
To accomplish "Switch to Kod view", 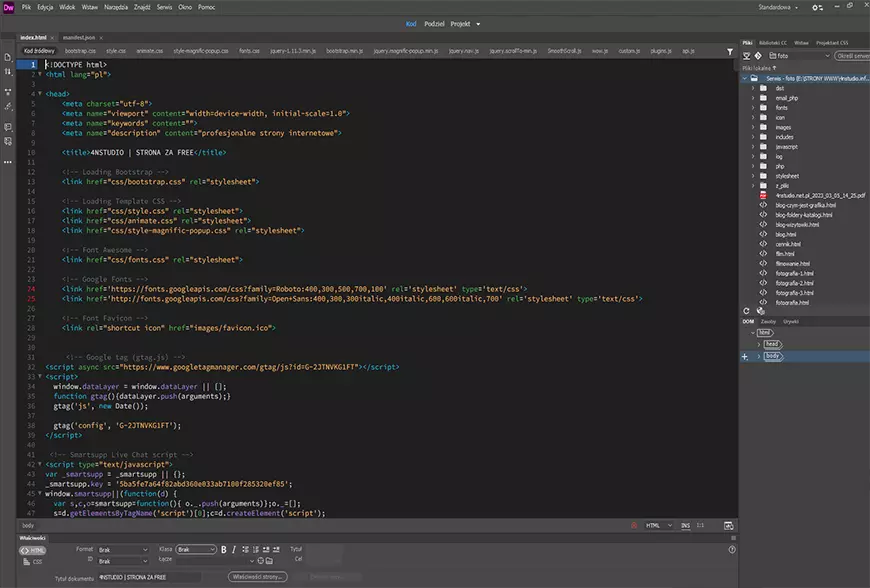I will click(411, 24).
